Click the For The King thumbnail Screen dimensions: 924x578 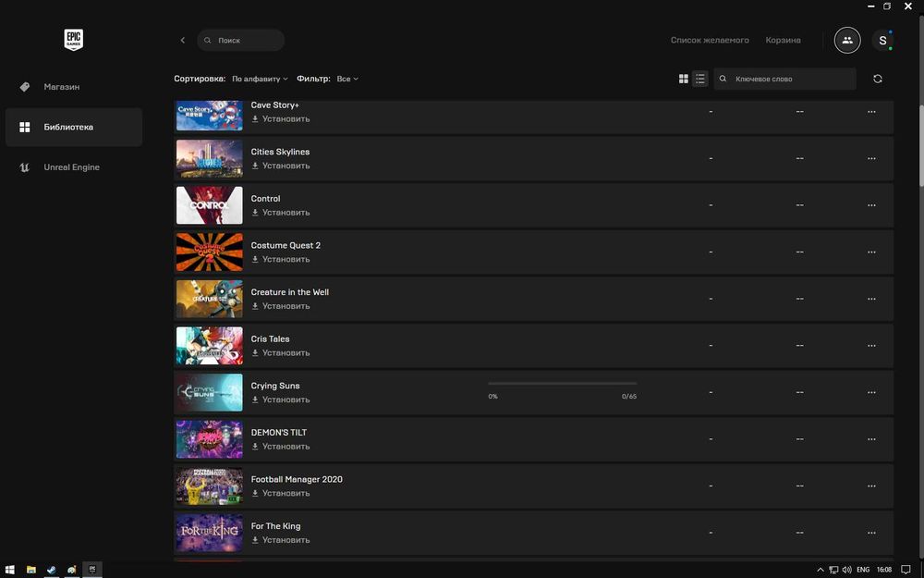[x=209, y=533]
